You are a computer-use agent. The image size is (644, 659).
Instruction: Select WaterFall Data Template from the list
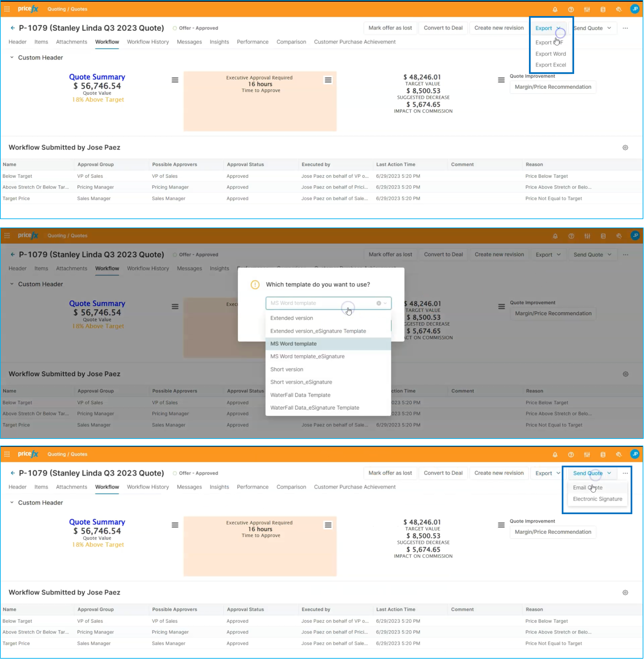tap(300, 395)
